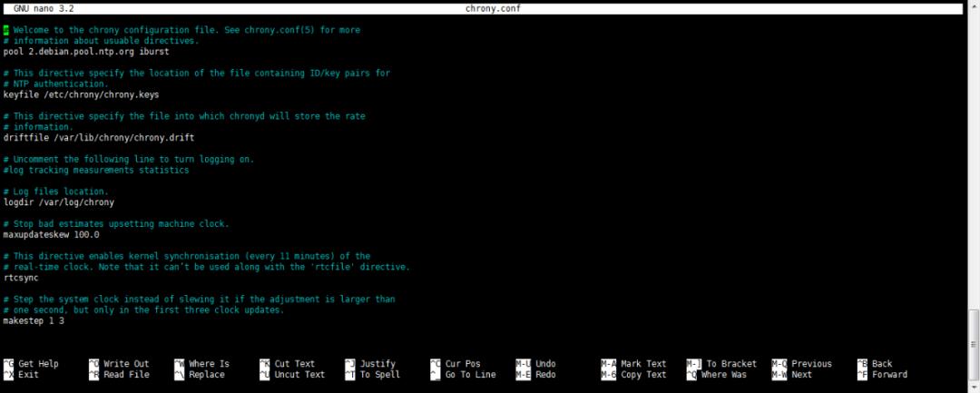Viewport: 980px width, 393px height.
Task: Place cursor on logdir /var/log/chrony line
Action: (59, 202)
